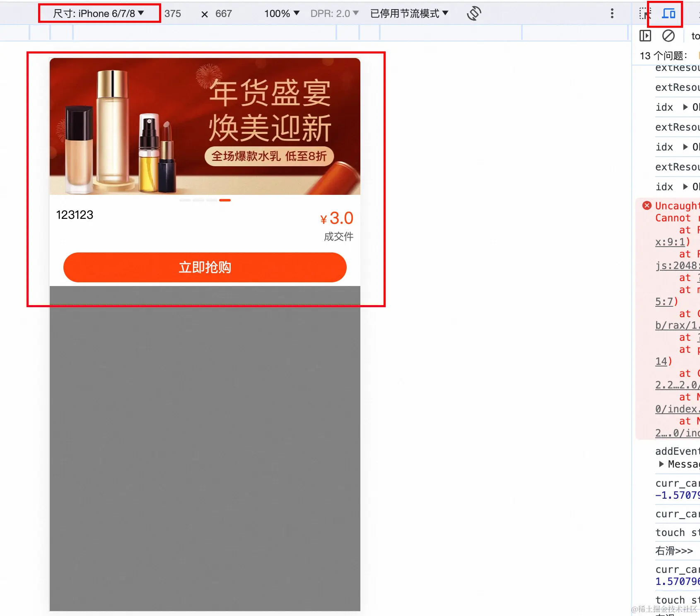Open the 已停用节流模式 throttling dropdown
This screenshot has width=700, height=616.
click(x=409, y=14)
